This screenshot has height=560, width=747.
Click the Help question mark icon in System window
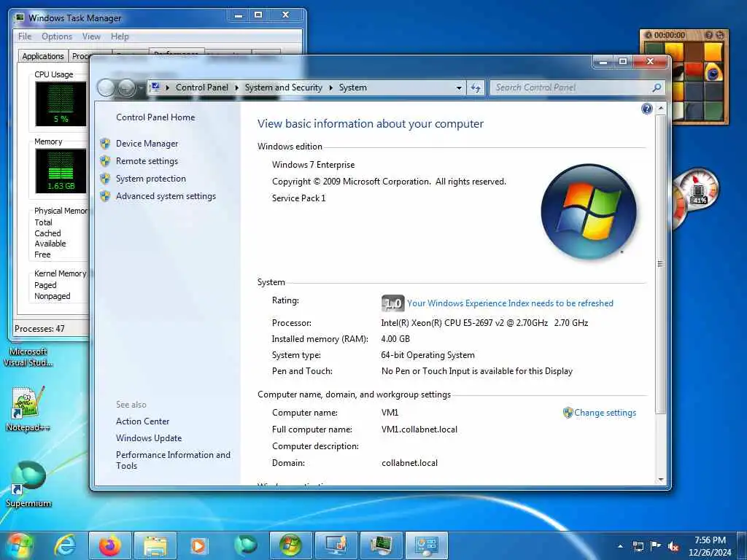646,109
